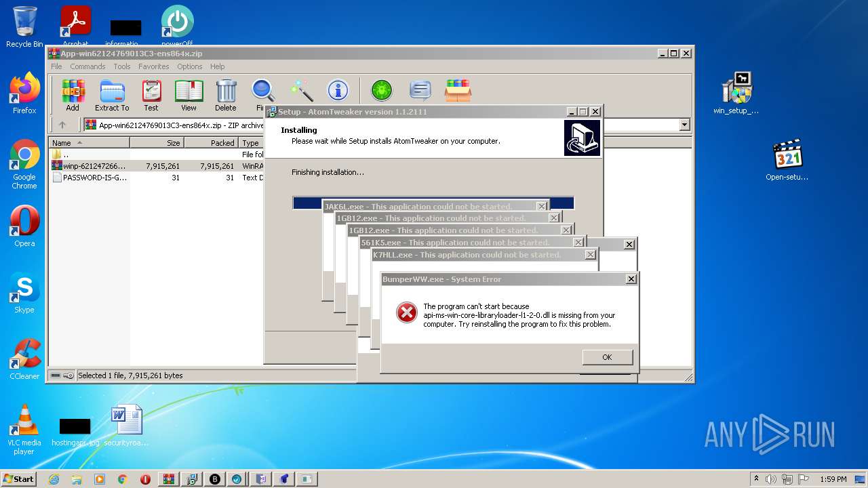Open the Recycle Bin desktop icon
This screenshot has height=488, width=868.
(x=24, y=26)
